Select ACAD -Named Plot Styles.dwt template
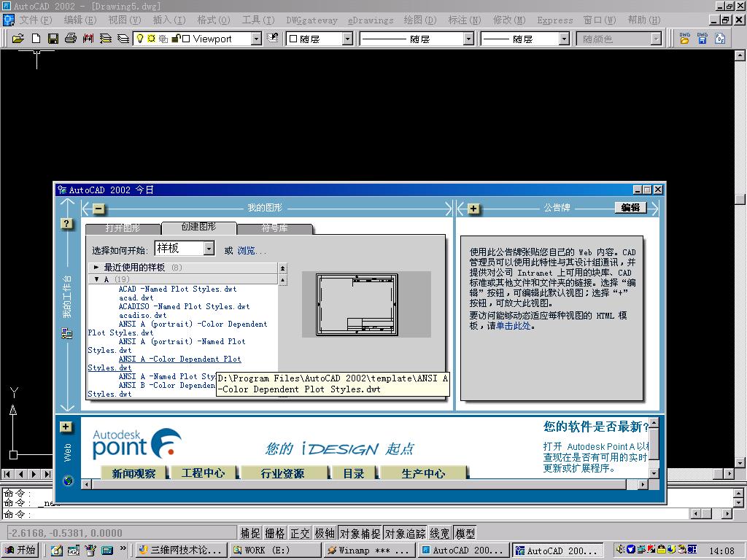This screenshot has height=560, width=747. pyautogui.click(x=177, y=289)
